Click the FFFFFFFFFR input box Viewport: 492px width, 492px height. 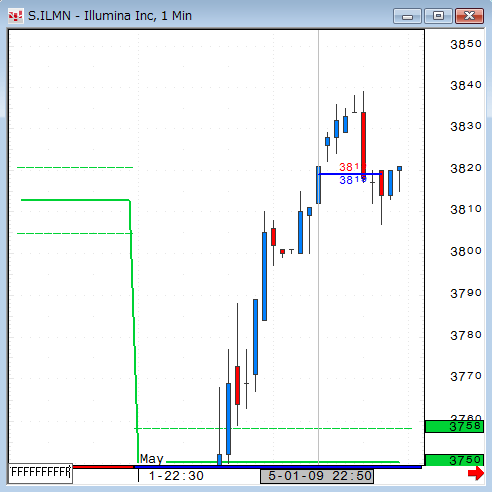click(x=40, y=473)
